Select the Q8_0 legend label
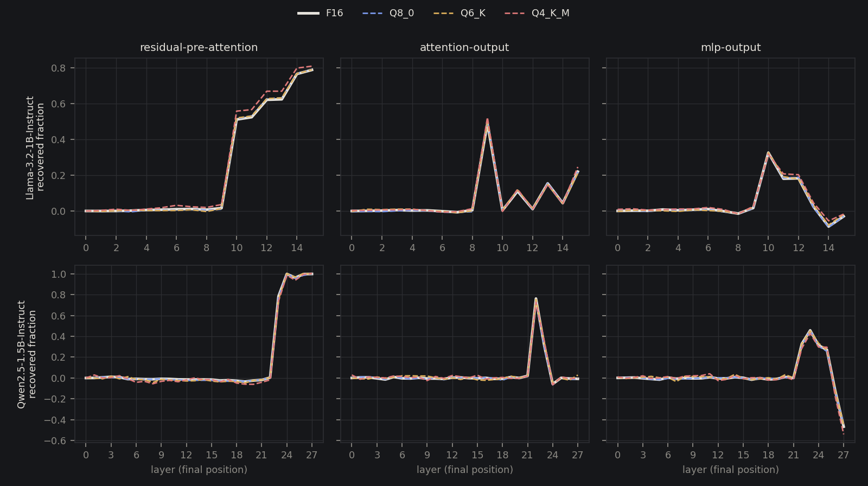868x486 pixels. coord(401,13)
